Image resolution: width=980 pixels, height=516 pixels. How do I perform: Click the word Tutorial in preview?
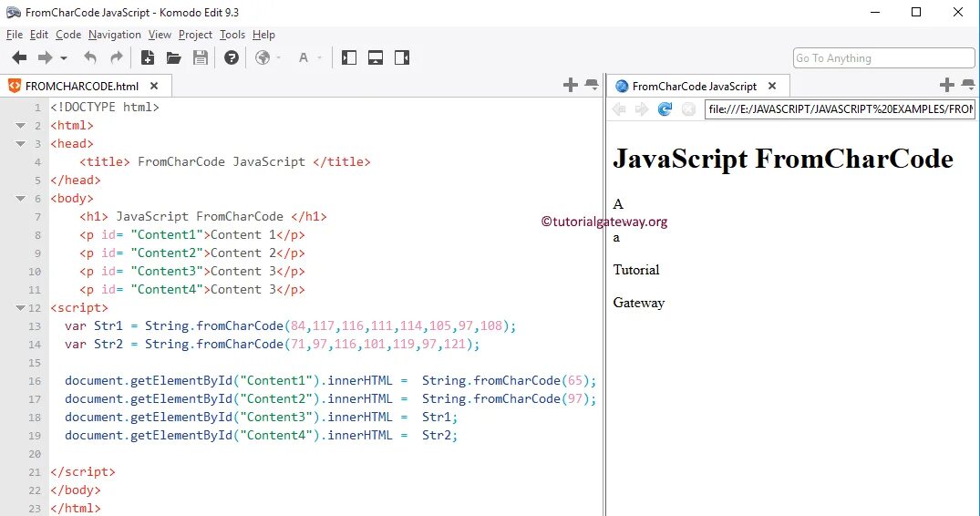click(x=635, y=270)
